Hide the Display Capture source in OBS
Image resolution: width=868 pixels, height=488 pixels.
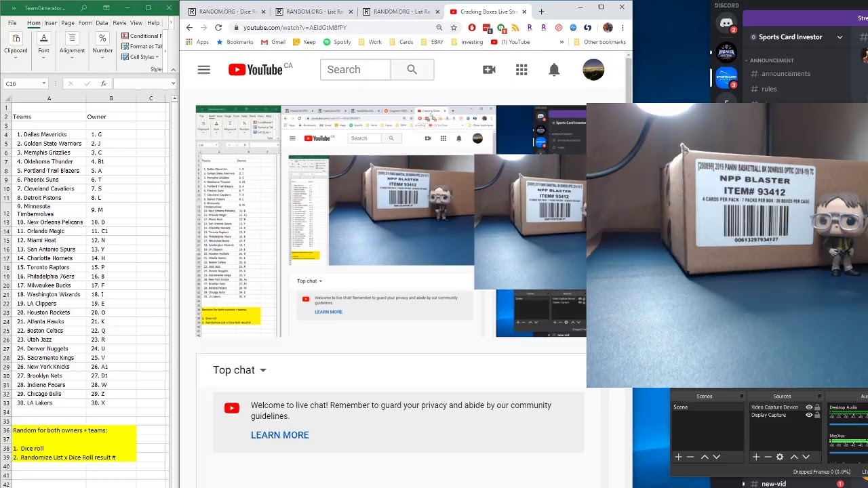click(x=809, y=415)
